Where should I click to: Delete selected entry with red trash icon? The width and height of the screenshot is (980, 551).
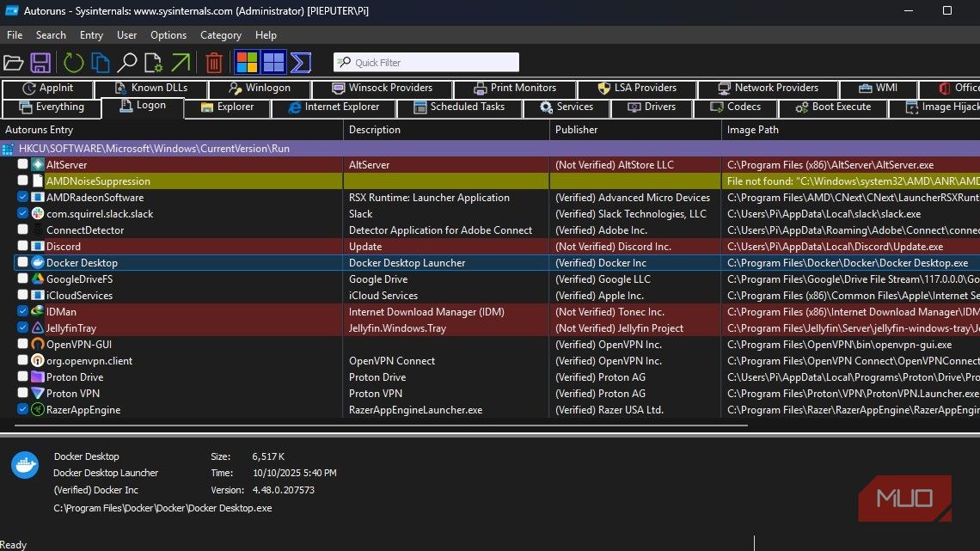(x=214, y=63)
